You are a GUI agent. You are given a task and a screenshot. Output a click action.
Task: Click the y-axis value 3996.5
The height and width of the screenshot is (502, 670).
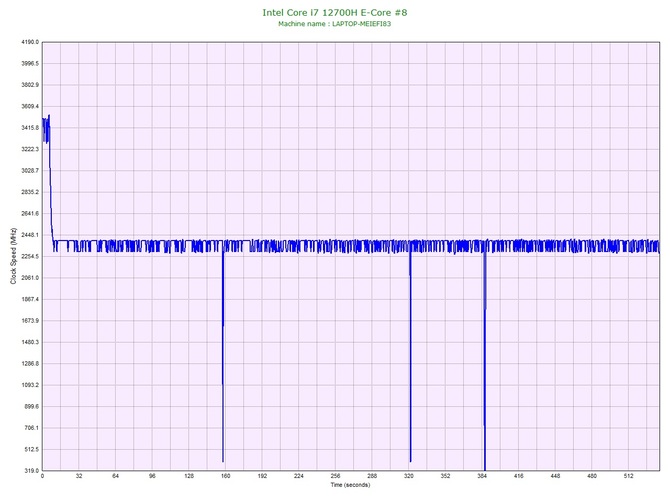click(x=30, y=64)
